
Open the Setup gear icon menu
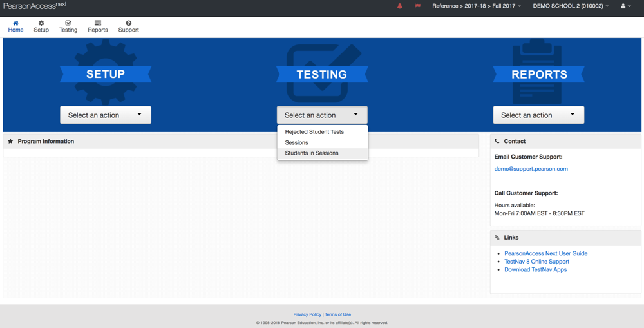(41, 23)
